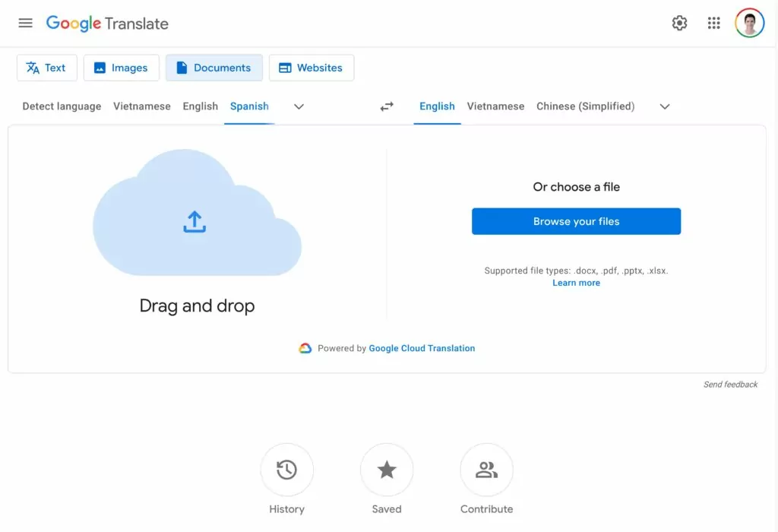Viewport: 778px width, 532px height.
Task: Select Spanish as source language
Action: 249,106
